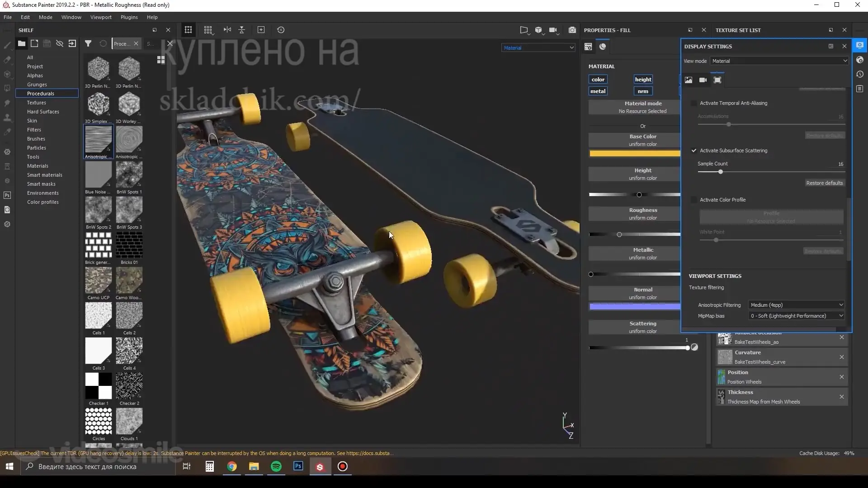This screenshot has height=488, width=868.
Task: Click the symmetry mirror icon in toolbar
Action: (227, 30)
